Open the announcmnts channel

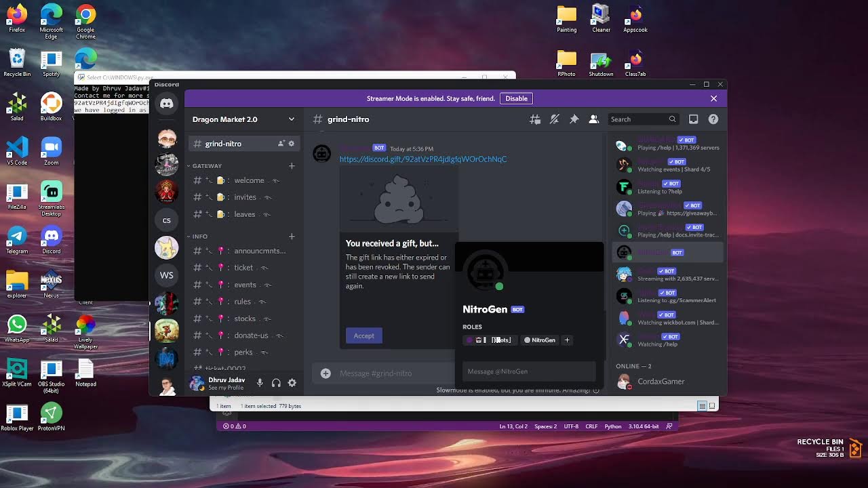point(243,251)
